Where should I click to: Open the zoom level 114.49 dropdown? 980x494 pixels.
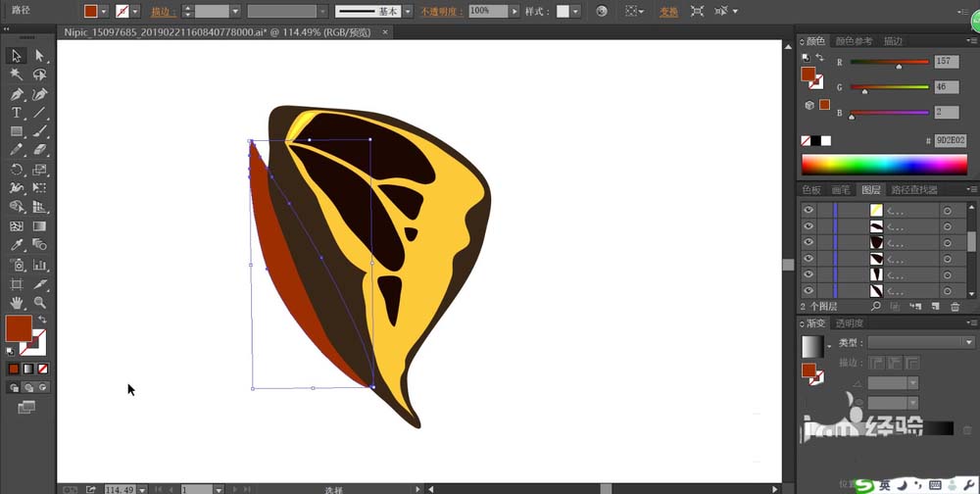[x=142, y=490]
